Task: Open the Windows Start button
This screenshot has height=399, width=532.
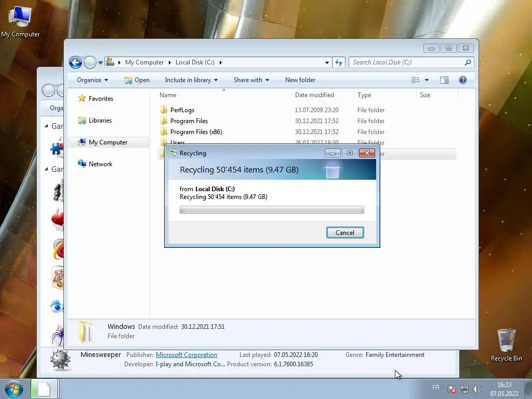Action: (x=14, y=389)
